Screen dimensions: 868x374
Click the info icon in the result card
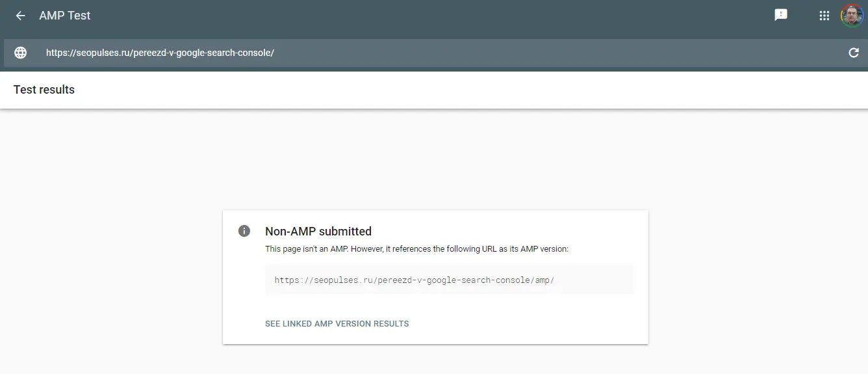pos(244,231)
